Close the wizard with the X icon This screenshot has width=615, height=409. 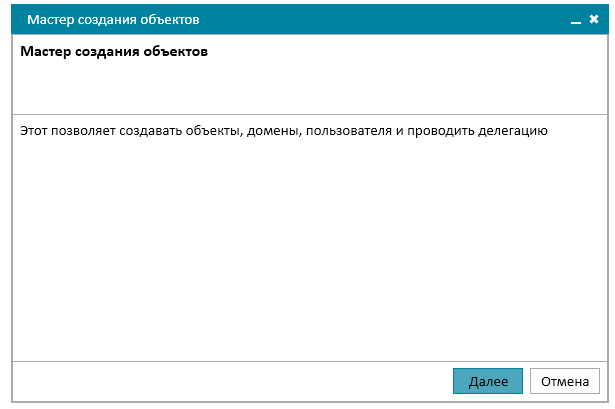[x=594, y=19]
